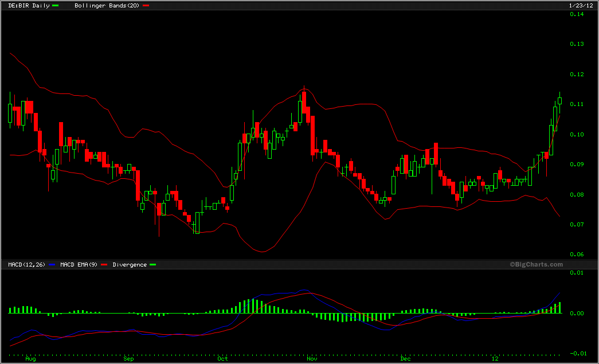Click the 0.00 MACD axis label

(x=577, y=313)
